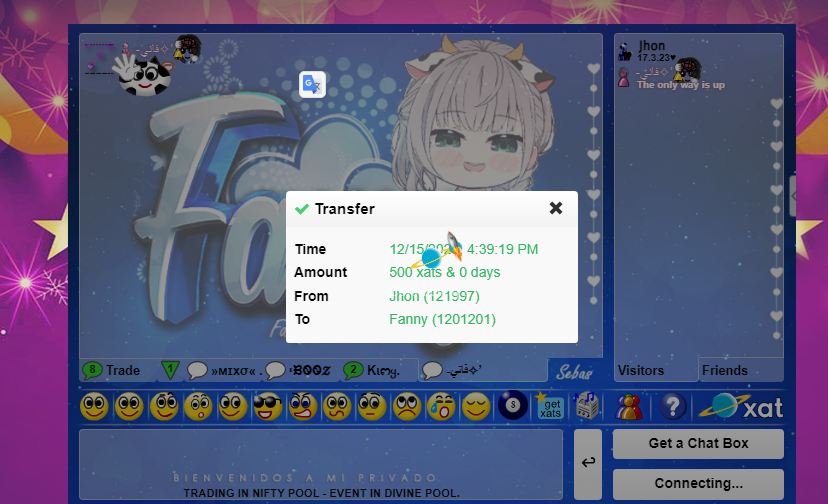
Task: Insert the confused wavy-mouth smiley
Action: click(337, 407)
